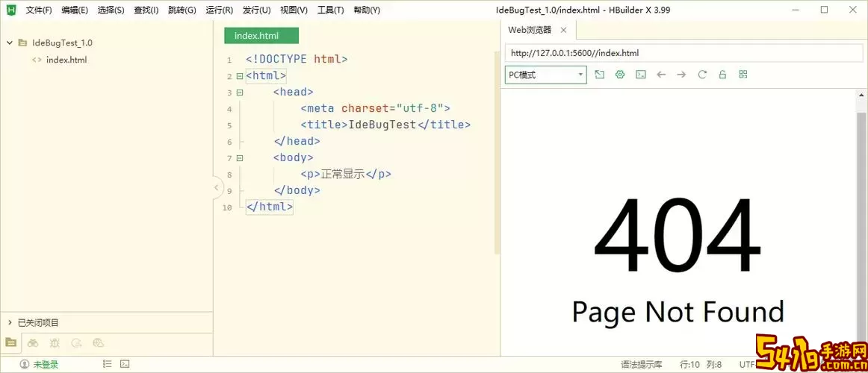Click the 语法提示库 status entry

[641, 364]
